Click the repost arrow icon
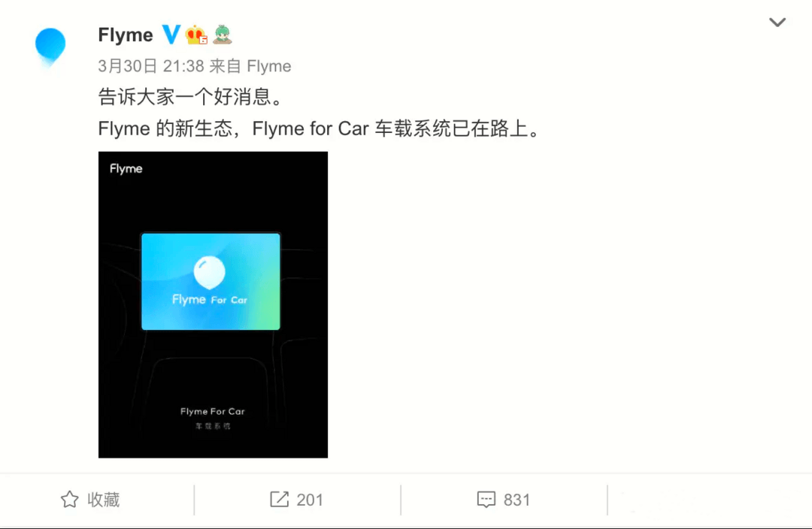 tap(279, 500)
